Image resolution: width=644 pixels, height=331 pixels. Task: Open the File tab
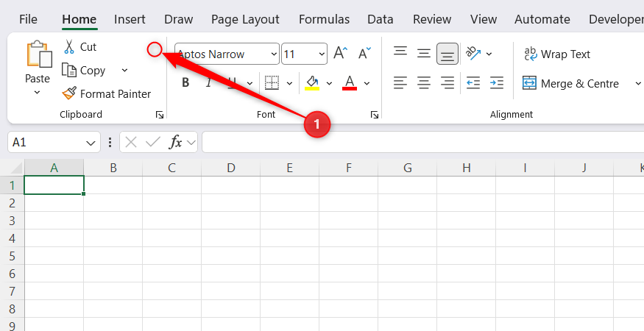pos(29,19)
